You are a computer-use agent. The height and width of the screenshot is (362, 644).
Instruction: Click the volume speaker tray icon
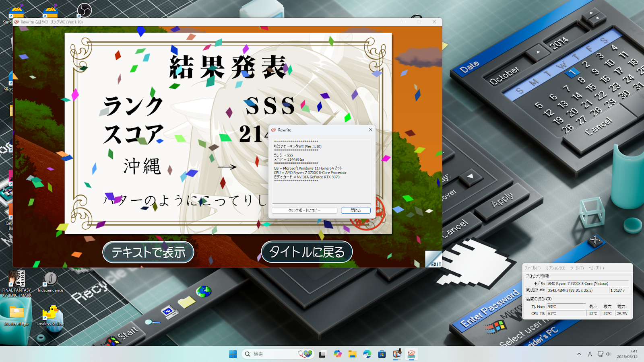click(x=608, y=354)
